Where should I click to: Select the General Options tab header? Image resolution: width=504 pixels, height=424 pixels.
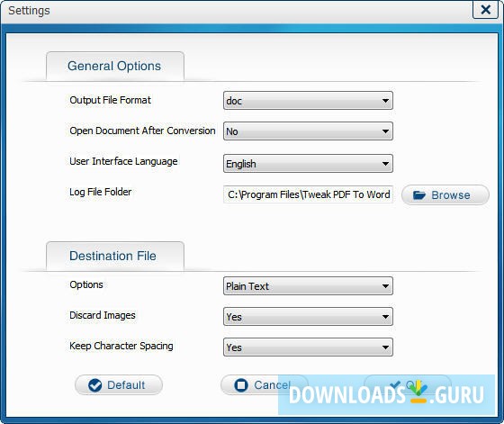[115, 66]
